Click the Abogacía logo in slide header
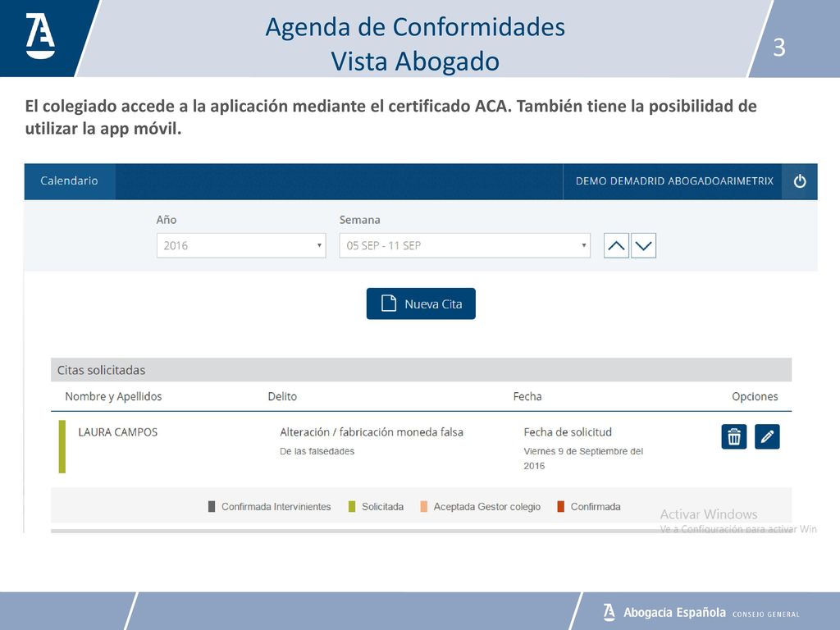This screenshot has height=630, width=840. pos(41,36)
